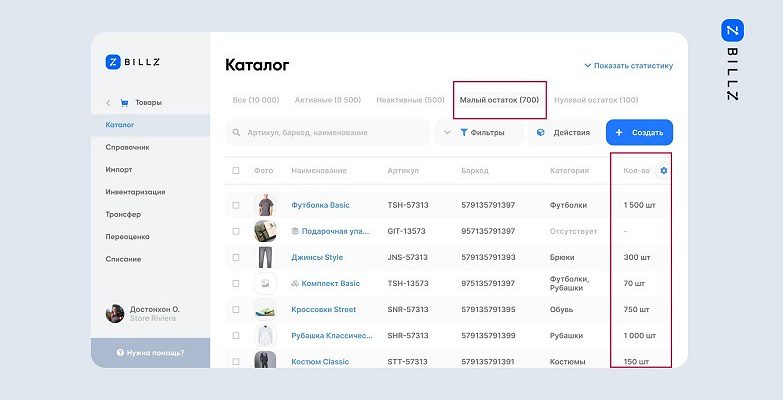Switch to the Малый остаток (700) tab
Screen dimensions: 783x400
499,100
